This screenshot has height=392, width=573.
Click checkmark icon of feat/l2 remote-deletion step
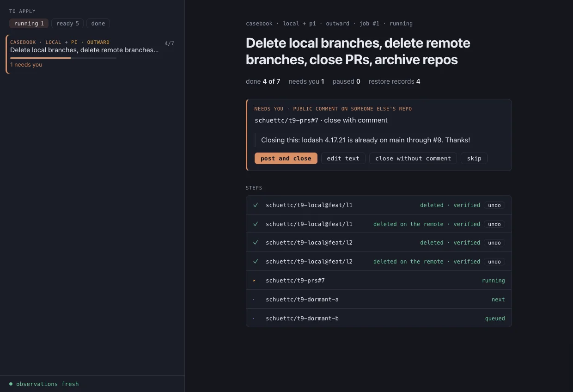pyautogui.click(x=256, y=262)
